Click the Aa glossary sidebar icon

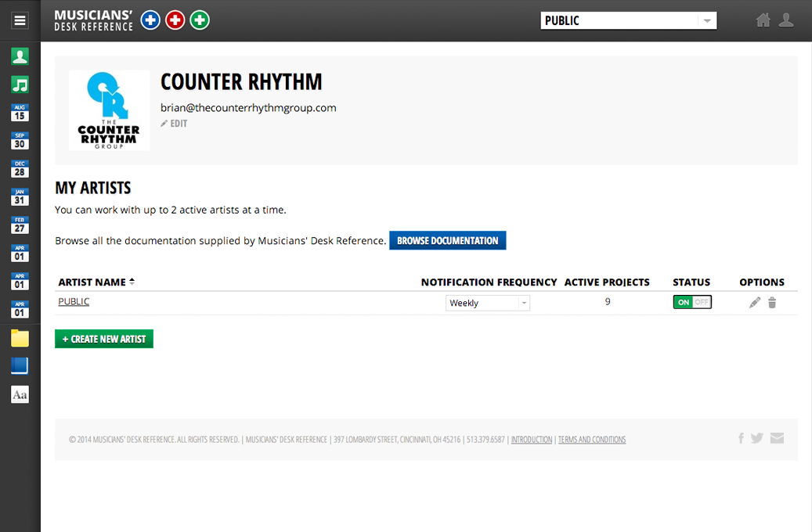[x=20, y=394]
